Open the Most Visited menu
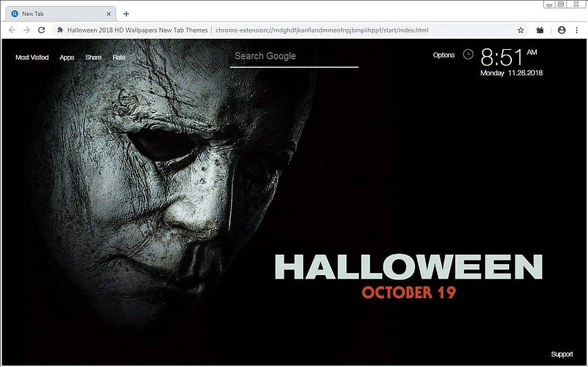 point(32,57)
